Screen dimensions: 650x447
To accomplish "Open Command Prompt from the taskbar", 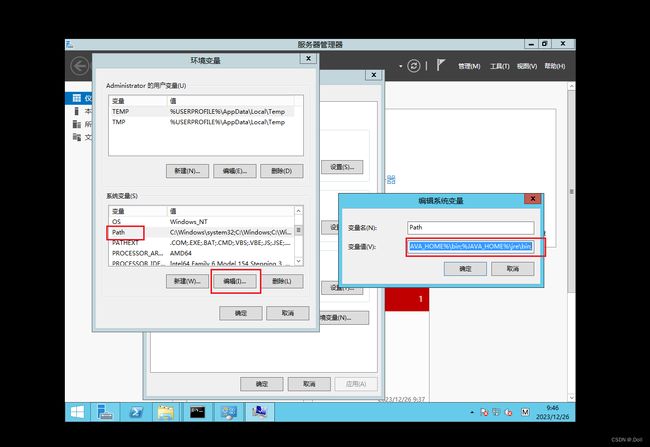I will [x=197, y=412].
